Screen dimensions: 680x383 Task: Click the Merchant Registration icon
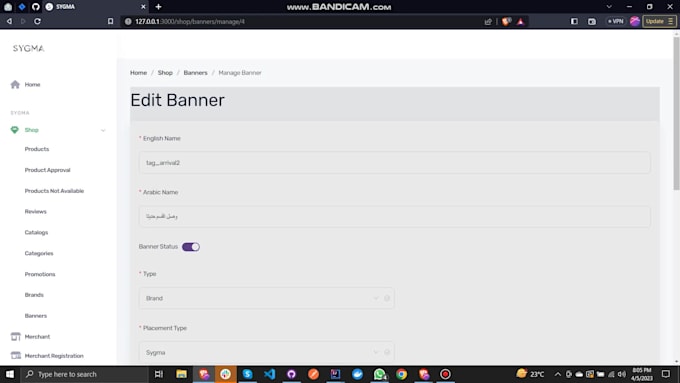click(x=16, y=356)
